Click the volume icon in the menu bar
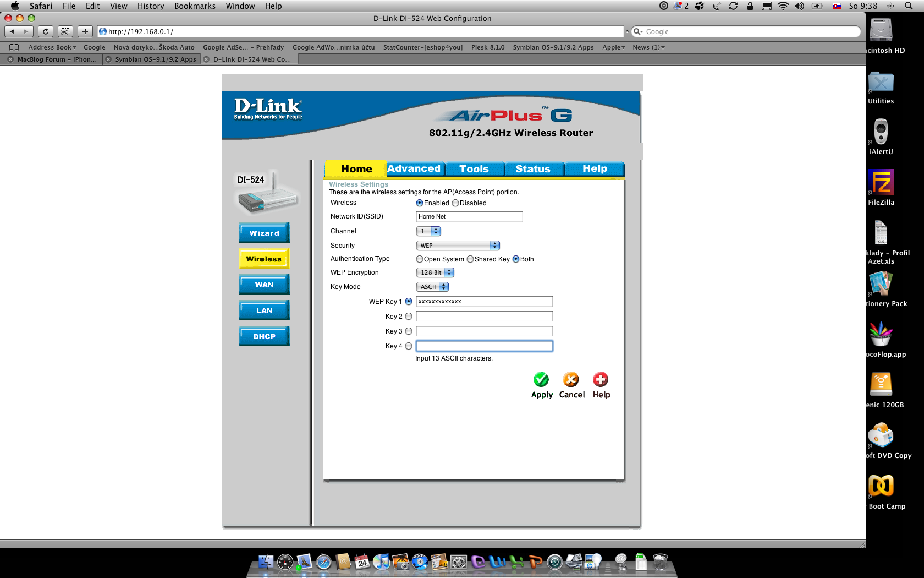924x578 pixels. pos(799,6)
